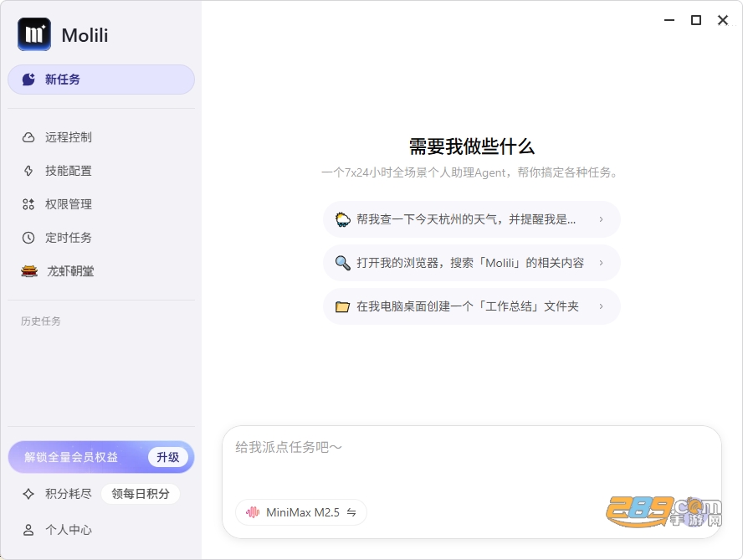Expand the 工作总结 folder suggestion chevron
The image size is (743, 560).
point(601,306)
